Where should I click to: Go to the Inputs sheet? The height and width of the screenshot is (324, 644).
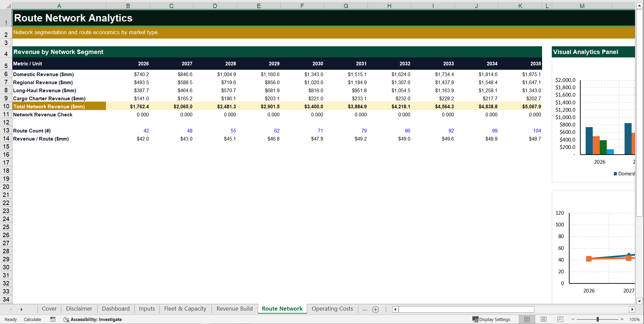click(147, 309)
